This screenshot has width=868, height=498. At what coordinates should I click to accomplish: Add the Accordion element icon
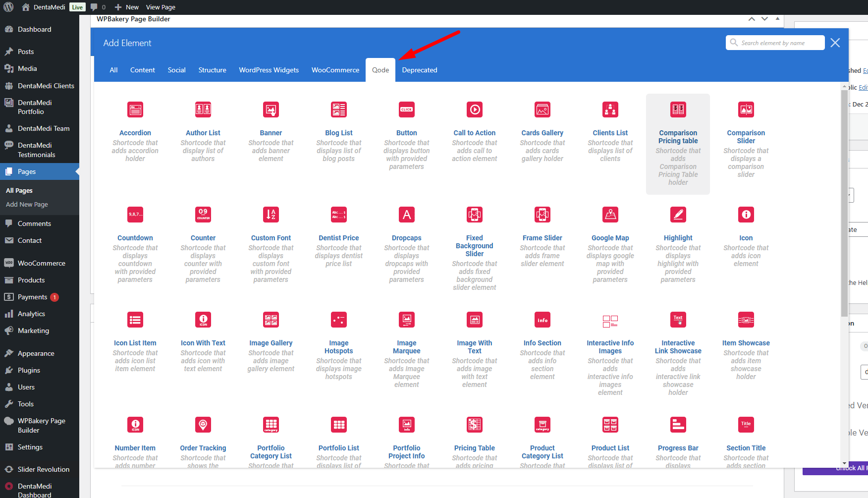click(135, 110)
